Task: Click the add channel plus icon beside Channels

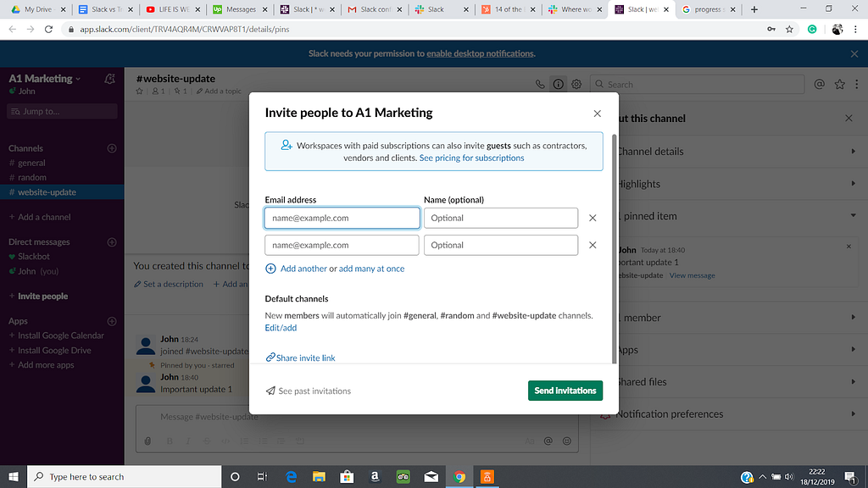Action: pyautogui.click(x=112, y=148)
